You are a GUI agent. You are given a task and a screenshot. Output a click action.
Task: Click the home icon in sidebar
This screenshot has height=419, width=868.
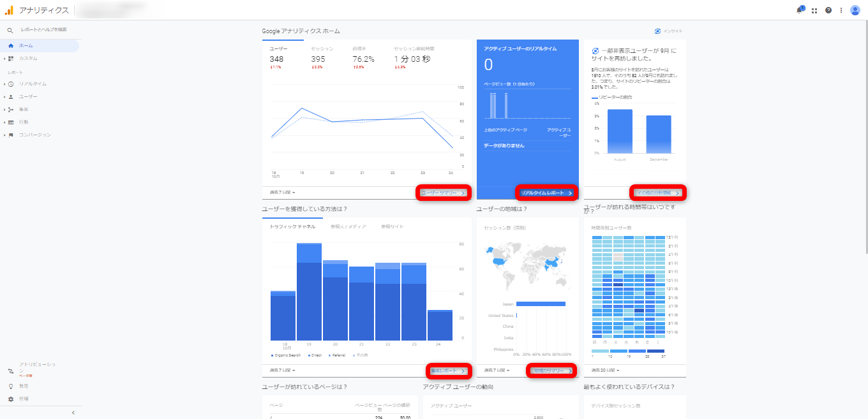(x=11, y=46)
